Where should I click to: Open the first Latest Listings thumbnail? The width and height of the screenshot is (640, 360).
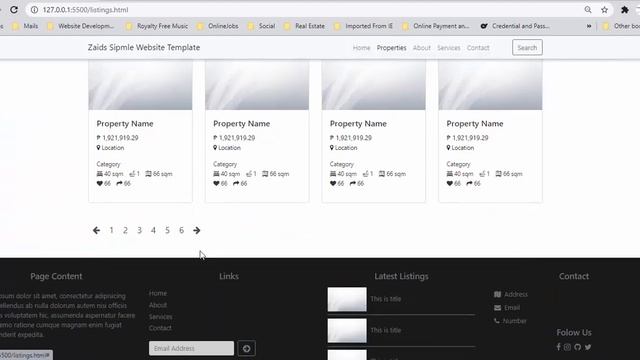pyautogui.click(x=347, y=299)
